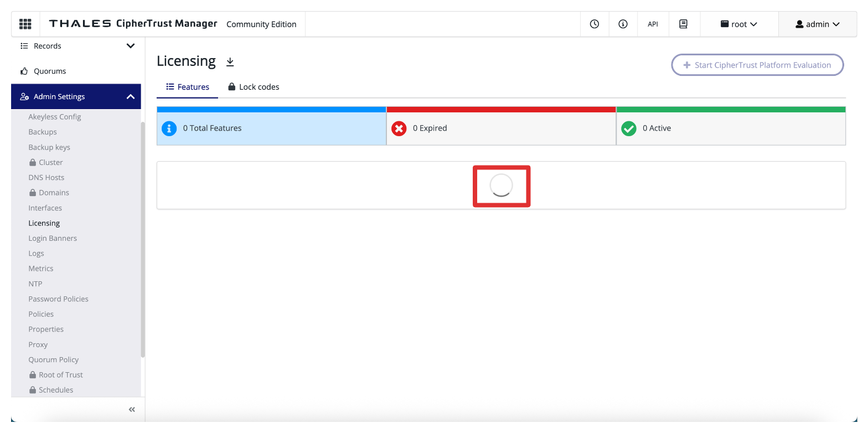868x433 pixels.
Task: Open the app launcher grid icon
Action: pos(25,24)
